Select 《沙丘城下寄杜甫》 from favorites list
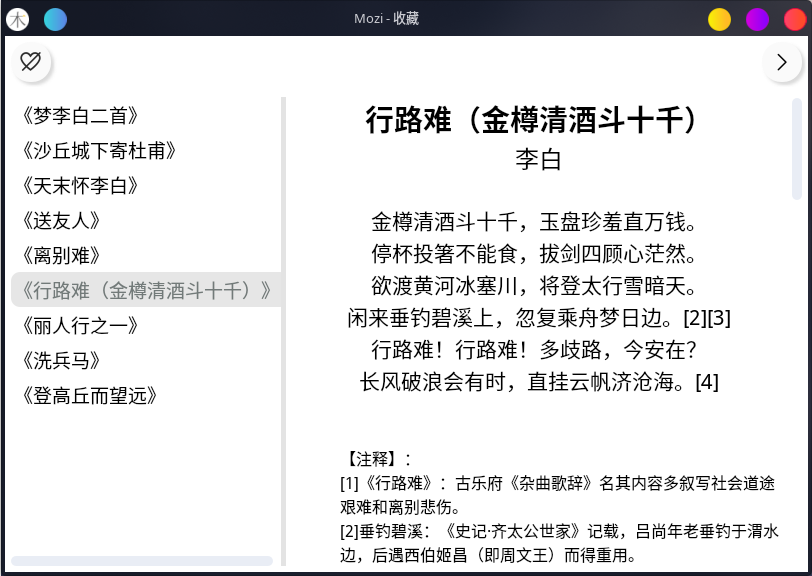 (146, 151)
